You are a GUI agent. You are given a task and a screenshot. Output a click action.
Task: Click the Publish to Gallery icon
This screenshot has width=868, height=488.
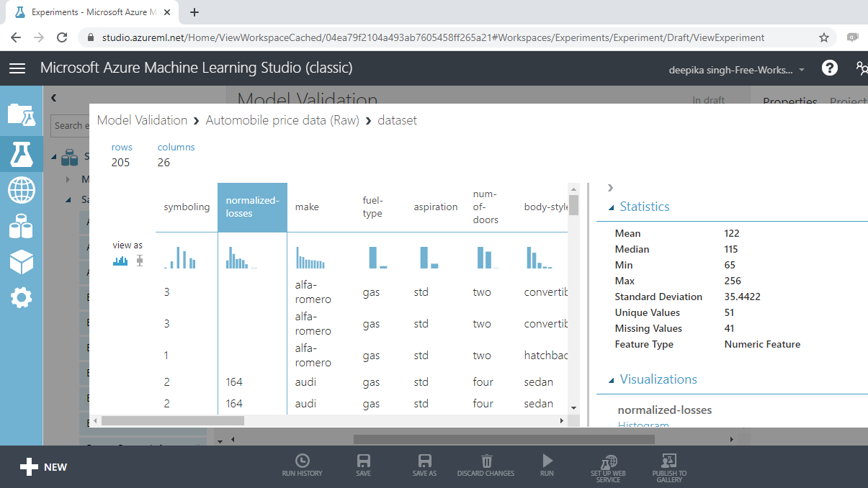pos(669,468)
